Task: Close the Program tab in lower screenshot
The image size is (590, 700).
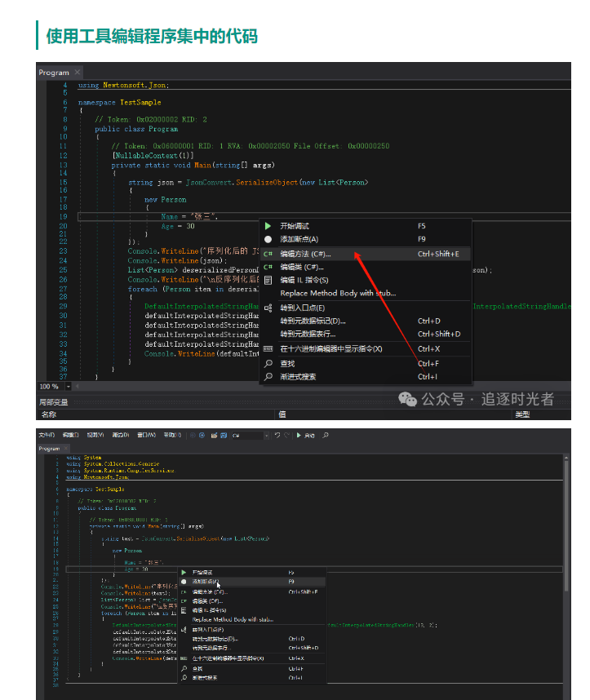Action: coord(65,448)
